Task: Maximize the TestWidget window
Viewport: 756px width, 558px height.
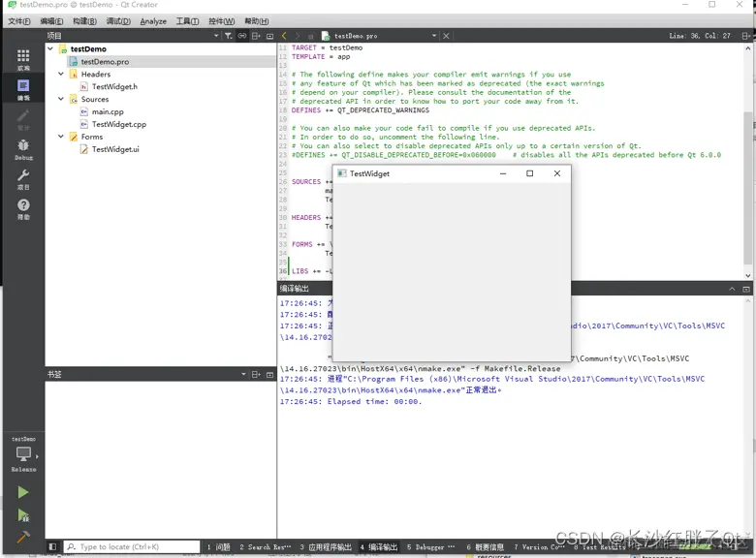Action: click(x=529, y=173)
